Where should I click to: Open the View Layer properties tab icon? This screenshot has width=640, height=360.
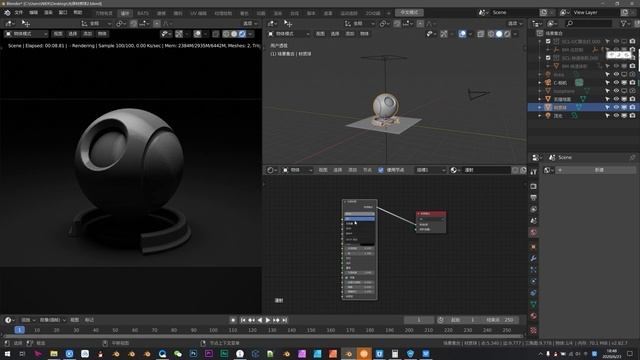[x=533, y=209]
